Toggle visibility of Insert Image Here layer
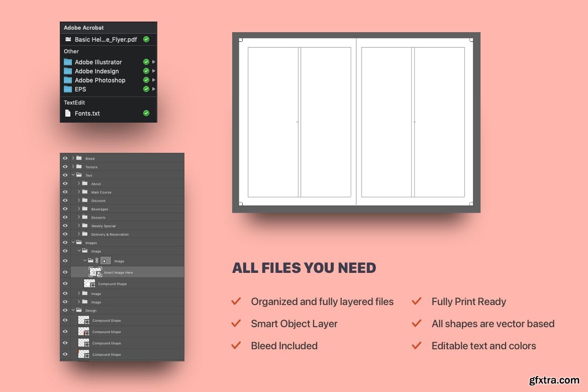The height and width of the screenshot is (392, 588). click(65, 272)
